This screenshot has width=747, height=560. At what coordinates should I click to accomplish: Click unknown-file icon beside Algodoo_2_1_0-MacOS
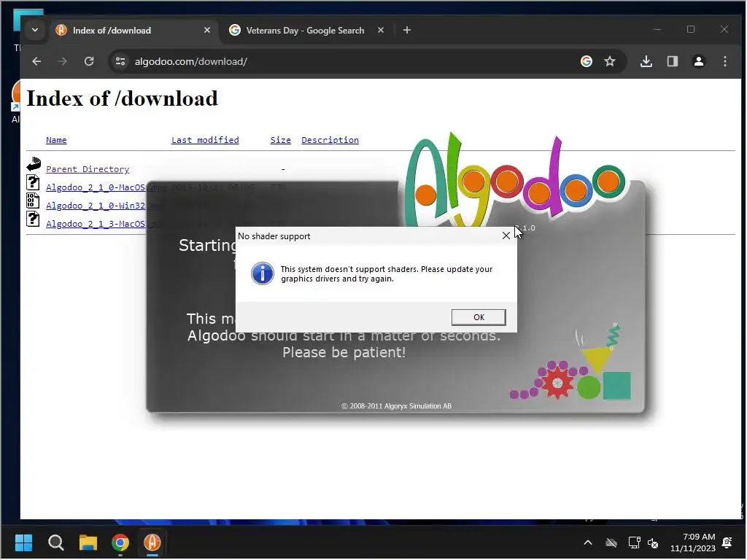coord(33,182)
